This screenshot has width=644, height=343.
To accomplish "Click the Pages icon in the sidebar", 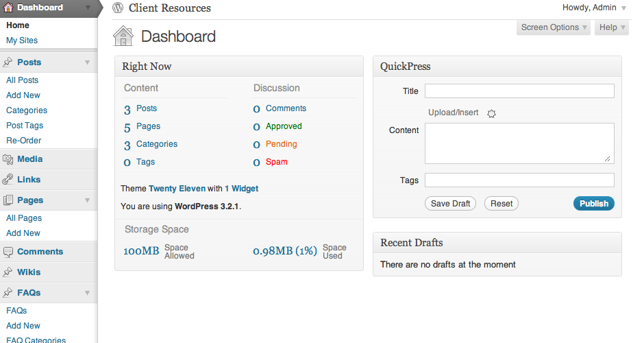I will click(8, 200).
